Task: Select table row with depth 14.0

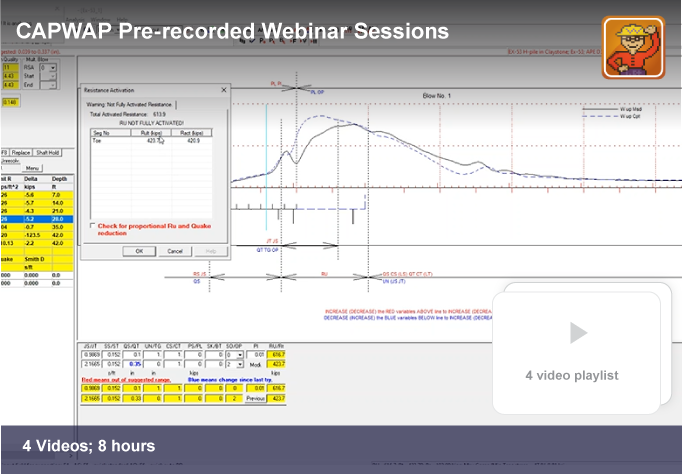Action: [37, 203]
